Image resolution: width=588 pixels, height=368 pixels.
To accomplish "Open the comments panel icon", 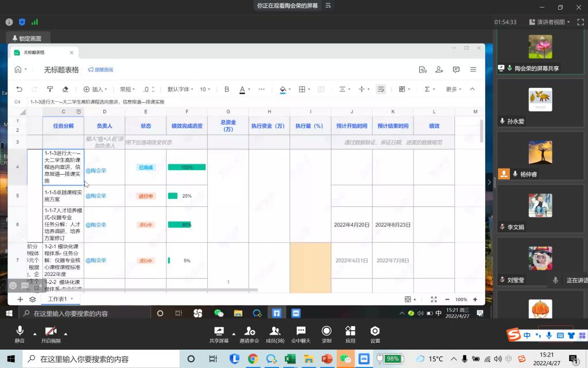I will 456,70.
